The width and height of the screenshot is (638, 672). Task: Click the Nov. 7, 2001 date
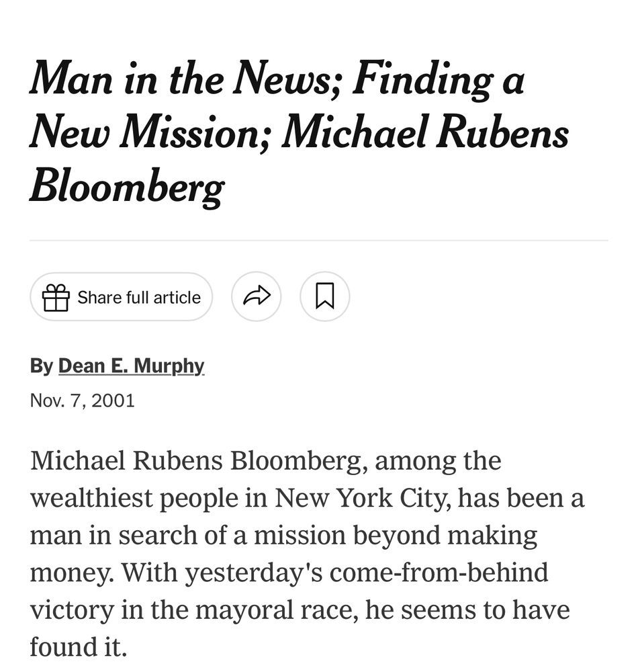click(82, 400)
